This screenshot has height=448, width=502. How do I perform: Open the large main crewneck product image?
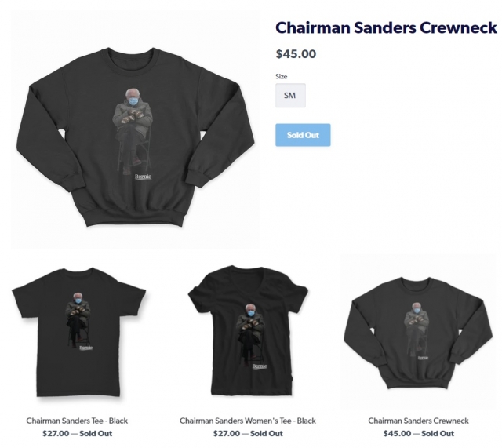(x=136, y=137)
